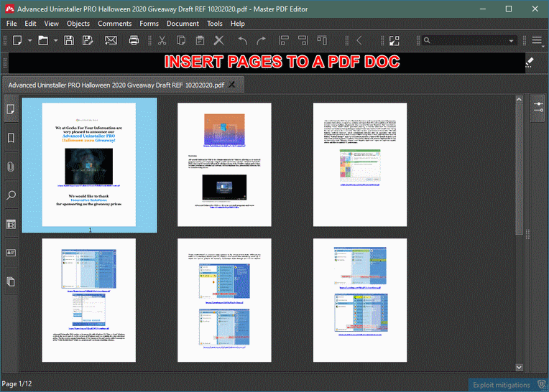
Task: Select page 4 thumbnail in second row
Action: pos(89,300)
